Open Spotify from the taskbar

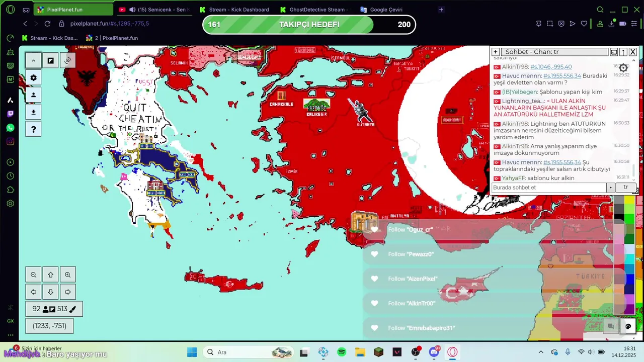tap(342, 352)
